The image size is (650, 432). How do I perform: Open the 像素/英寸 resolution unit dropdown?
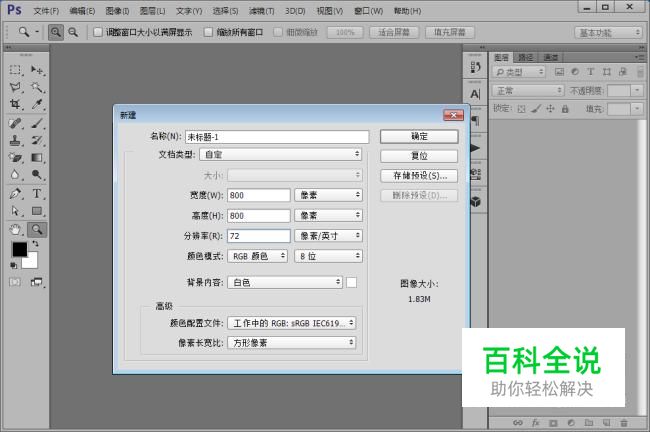328,235
